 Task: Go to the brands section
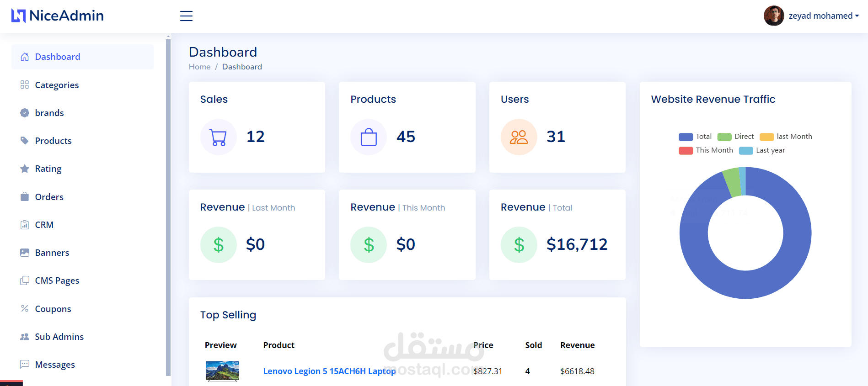82,113
